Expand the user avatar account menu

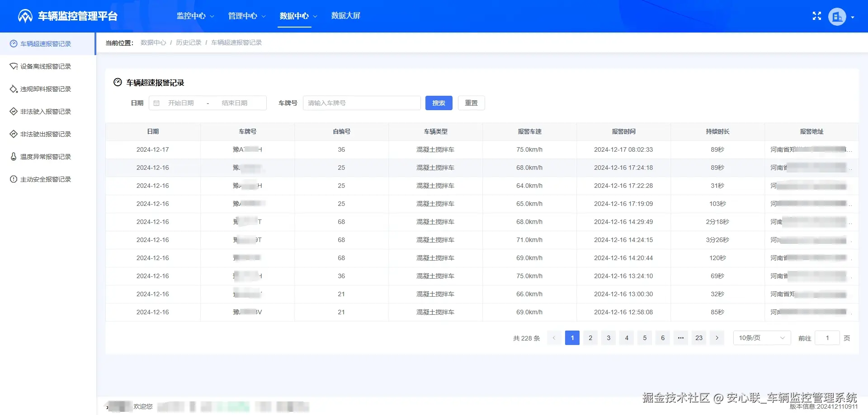pyautogui.click(x=837, y=16)
